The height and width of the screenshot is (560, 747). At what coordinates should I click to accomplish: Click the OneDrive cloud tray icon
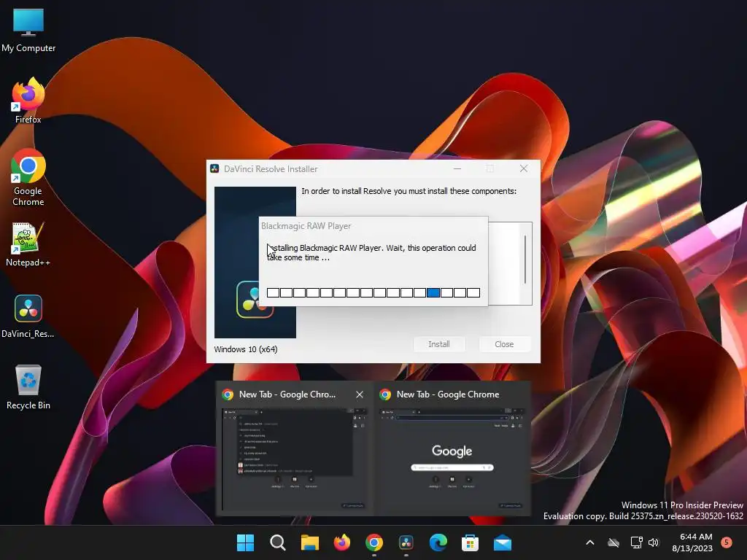coord(614,542)
